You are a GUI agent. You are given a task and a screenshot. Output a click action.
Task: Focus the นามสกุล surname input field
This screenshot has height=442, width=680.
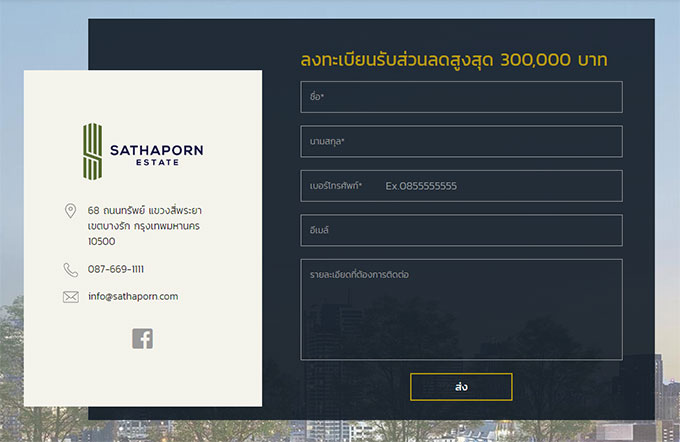pos(461,141)
